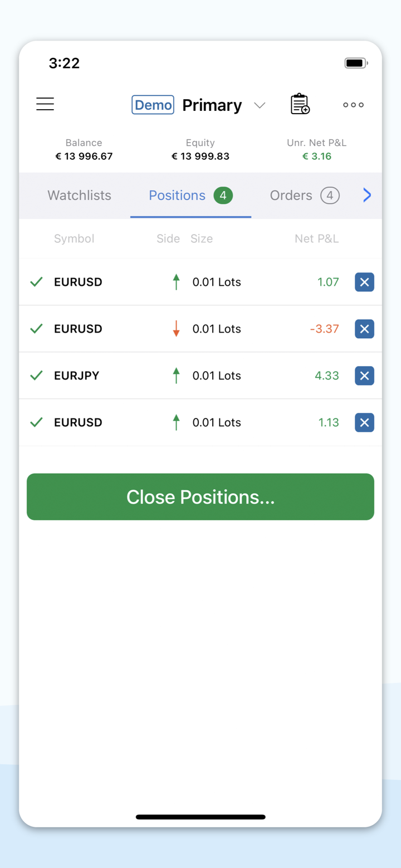
Task: Tap the Demo account badge
Action: tap(153, 105)
